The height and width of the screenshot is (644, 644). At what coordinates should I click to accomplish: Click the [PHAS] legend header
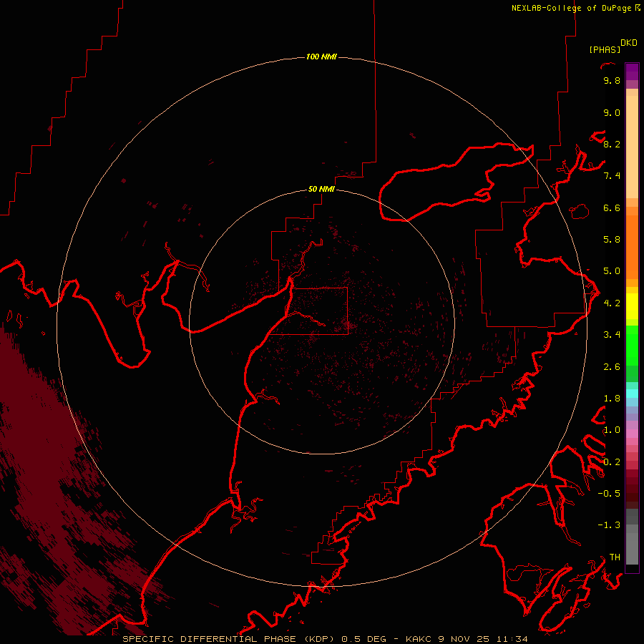coord(605,49)
